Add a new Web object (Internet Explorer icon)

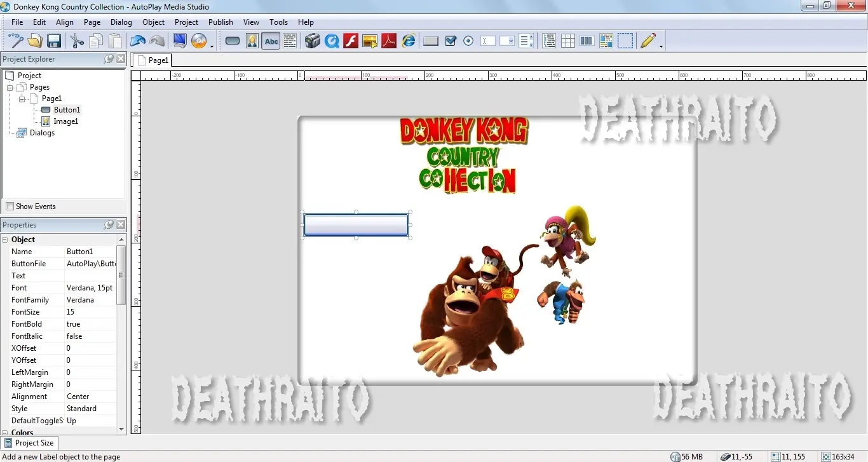pyautogui.click(x=409, y=41)
